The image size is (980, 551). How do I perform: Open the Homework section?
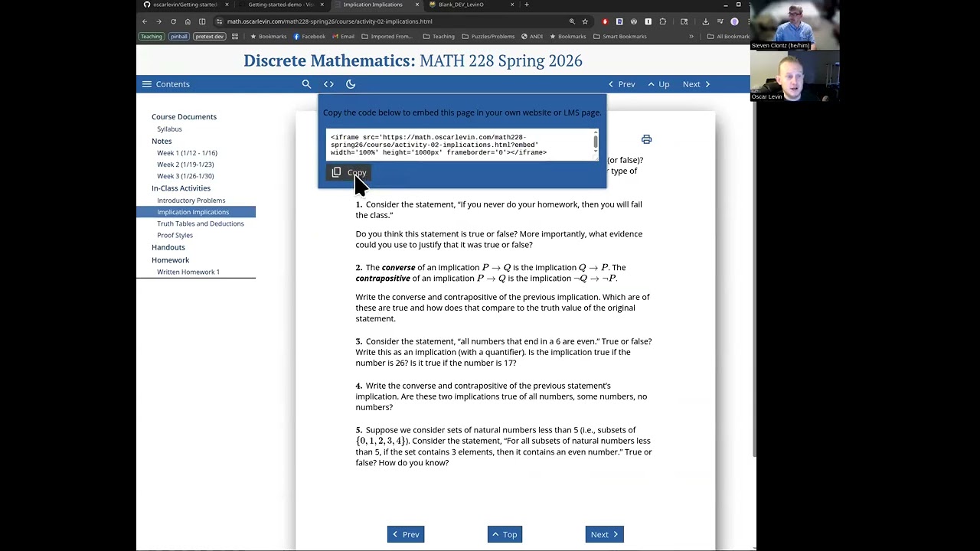coord(170,260)
